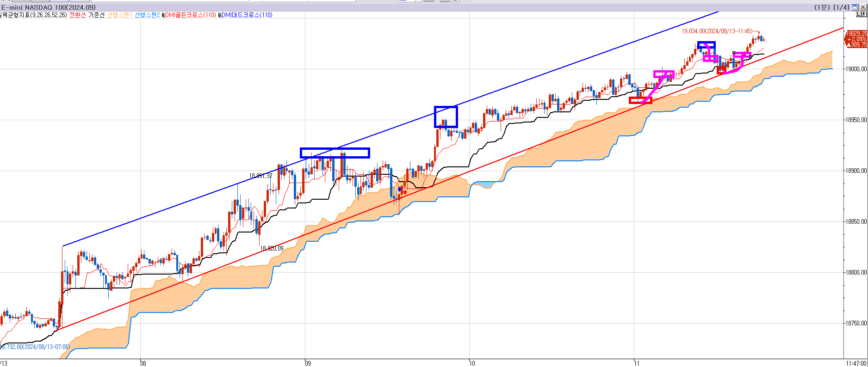Click the high label 19,034.00(2024/08/13-11:45)

pyautogui.click(x=717, y=31)
